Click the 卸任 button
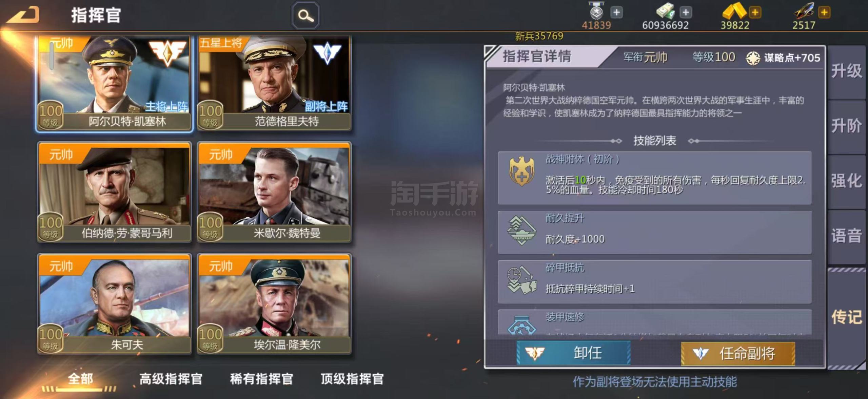The width and height of the screenshot is (868, 399). tap(573, 353)
